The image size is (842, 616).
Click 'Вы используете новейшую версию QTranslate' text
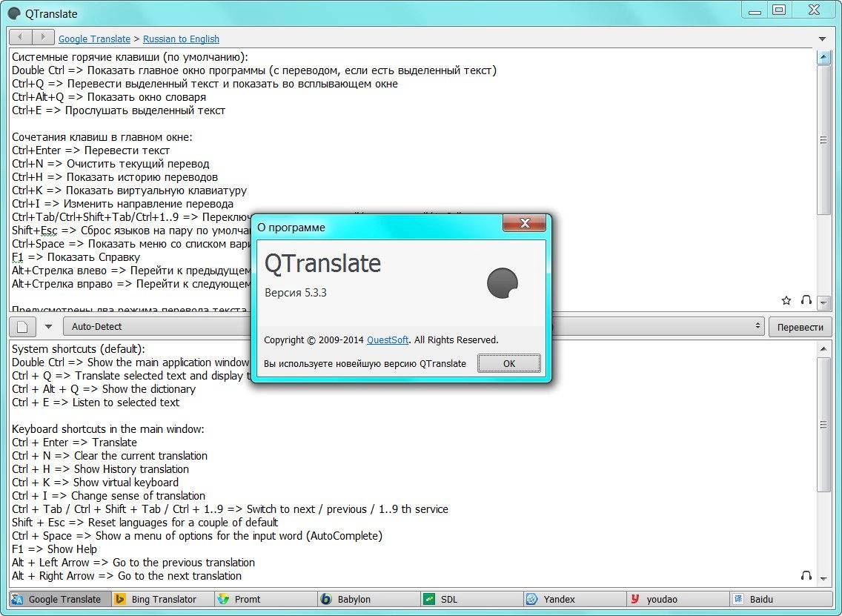click(365, 363)
